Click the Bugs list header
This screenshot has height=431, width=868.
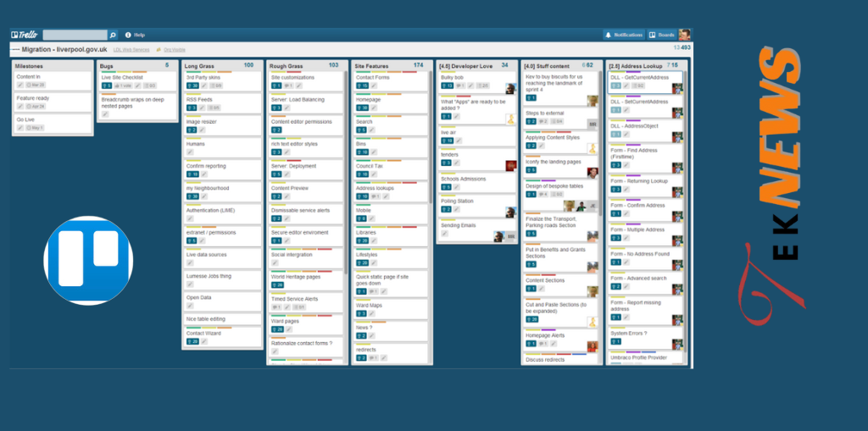tap(106, 66)
